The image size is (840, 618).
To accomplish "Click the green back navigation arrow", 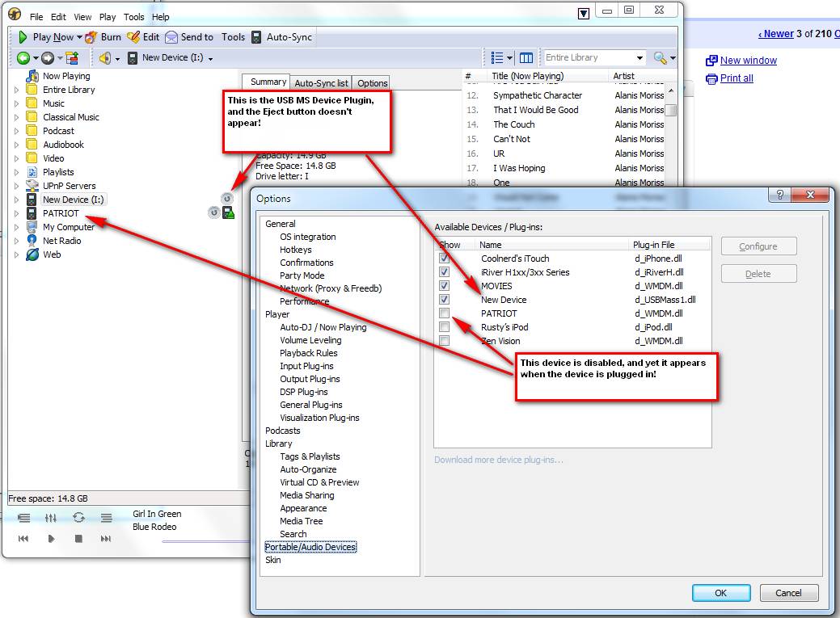I will 23,58.
